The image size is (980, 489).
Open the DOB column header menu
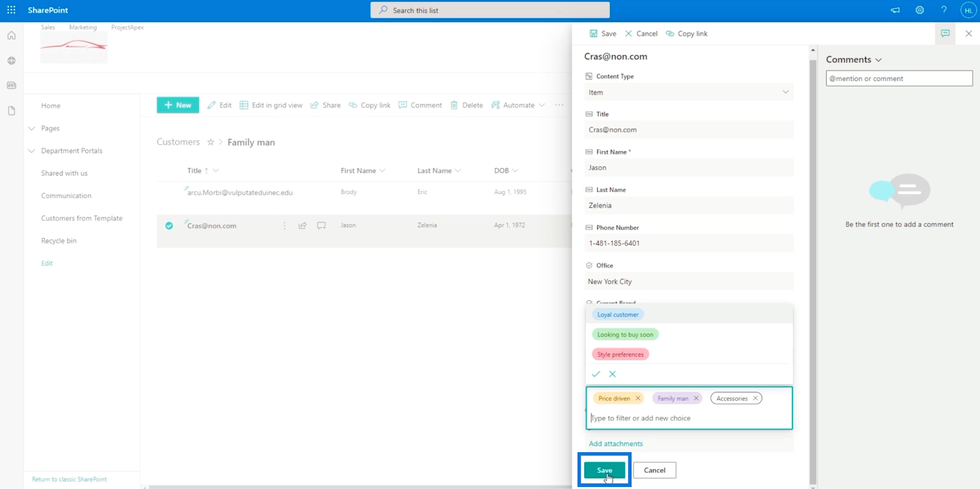(x=515, y=171)
